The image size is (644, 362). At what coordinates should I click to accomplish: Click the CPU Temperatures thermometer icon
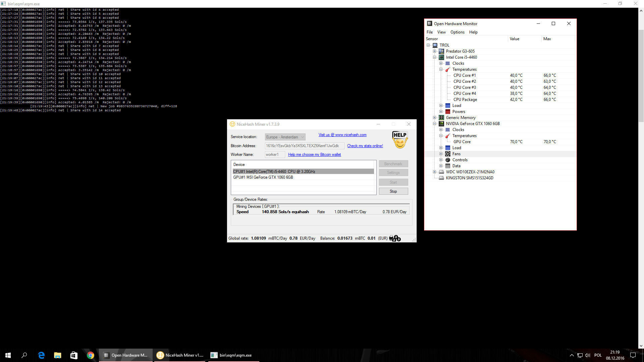[448, 69]
